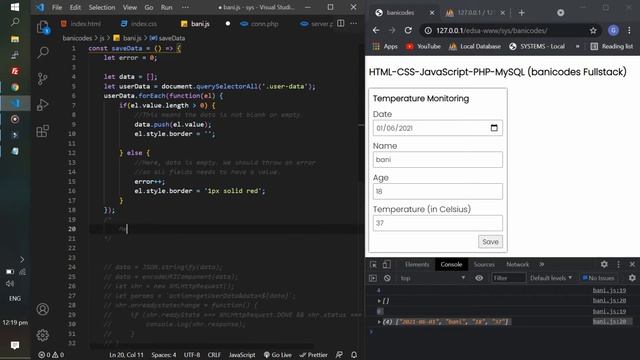Open the VS Code Explorer view
Image resolution: width=640 pixels, height=360 pixels.
[43, 27]
